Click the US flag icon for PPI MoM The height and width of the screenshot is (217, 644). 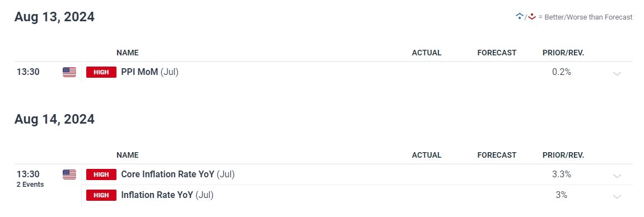(x=69, y=72)
